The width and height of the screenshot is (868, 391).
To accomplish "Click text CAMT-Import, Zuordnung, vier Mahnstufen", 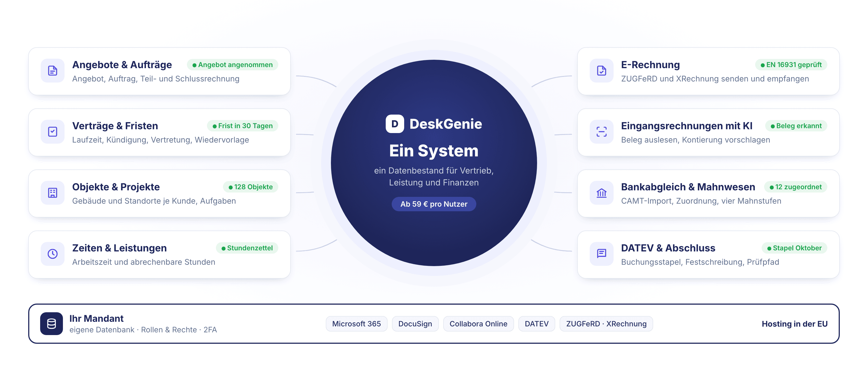I will pyautogui.click(x=701, y=201).
